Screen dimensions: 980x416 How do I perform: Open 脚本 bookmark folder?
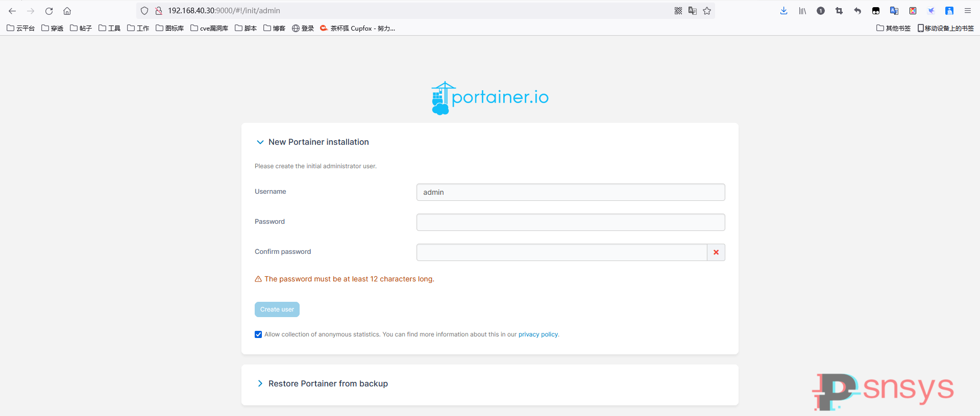click(246, 28)
